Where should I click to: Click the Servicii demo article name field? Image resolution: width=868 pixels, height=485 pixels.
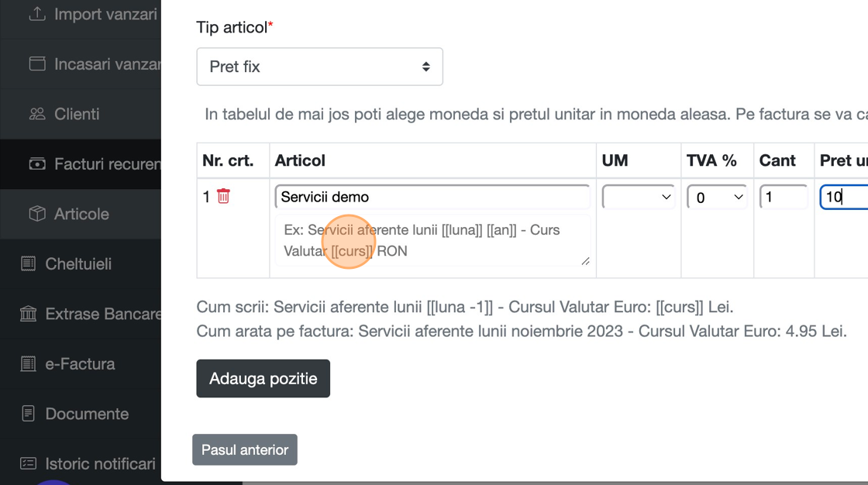(x=432, y=197)
